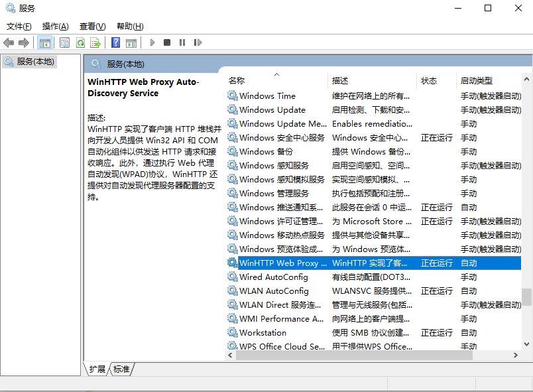The image size is (533, 392).
Task: Select Windows 感知模拟服务 row
Action: tap(373, 180)
